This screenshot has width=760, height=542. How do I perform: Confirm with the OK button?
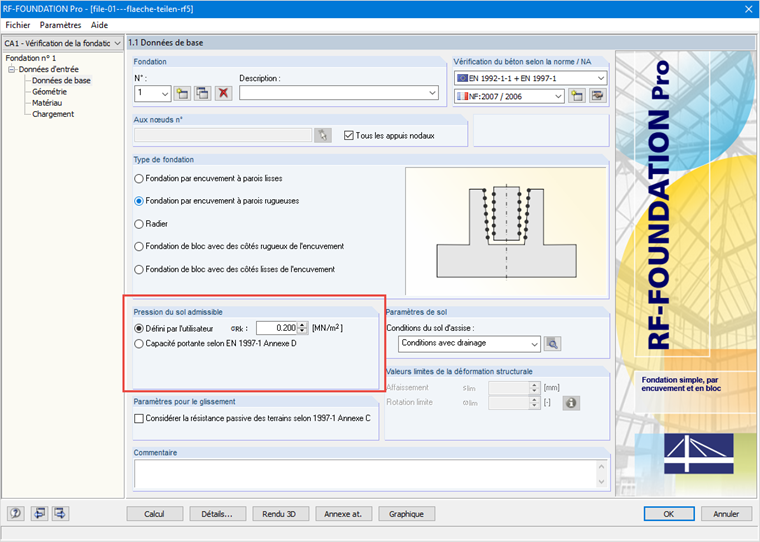pos(669,514)
